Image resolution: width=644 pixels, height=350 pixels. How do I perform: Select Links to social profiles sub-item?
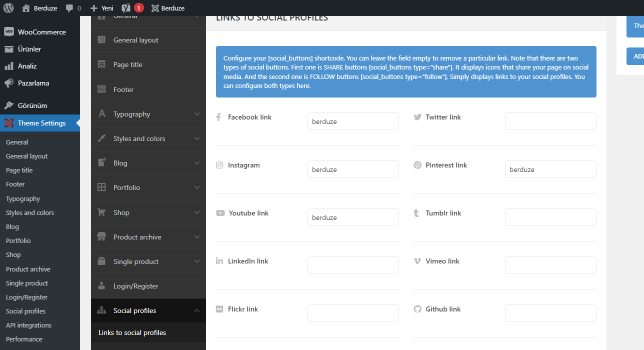[x=132, y=332]
